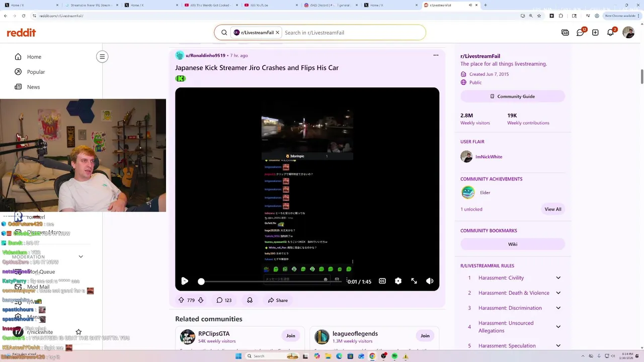Viewport: 644px width, 362px height.
Task: Upvote the post
Action: coord(181,300)
